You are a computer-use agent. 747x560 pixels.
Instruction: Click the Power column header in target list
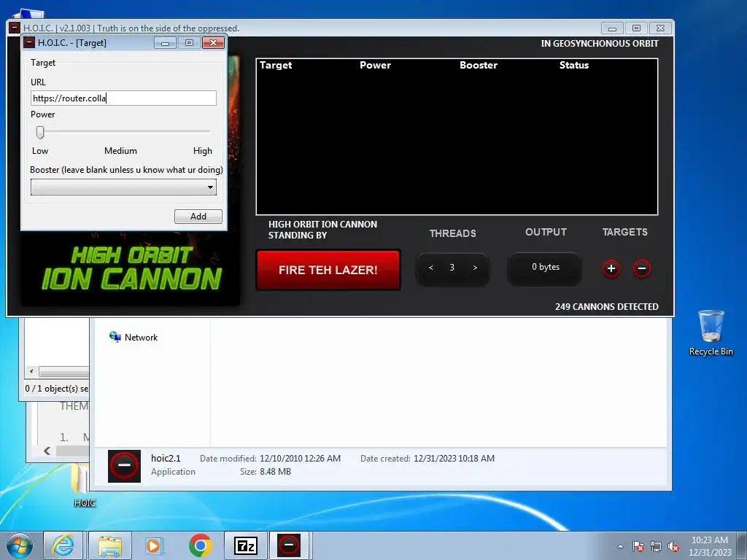pos(376,65)
